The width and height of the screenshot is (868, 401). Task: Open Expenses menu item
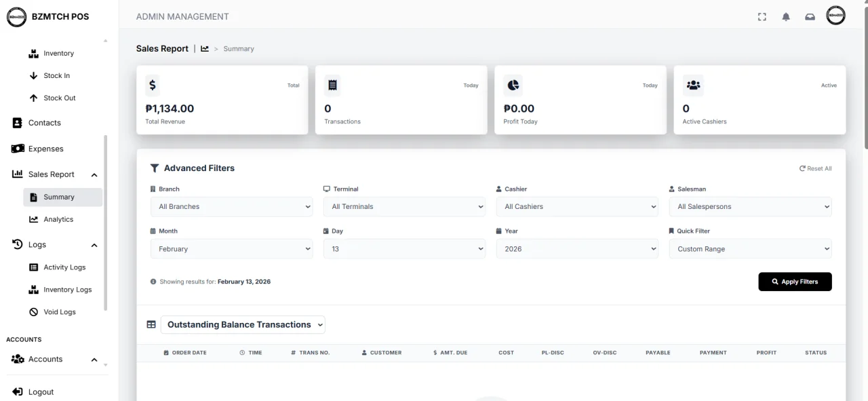click(x=46, y=149)
